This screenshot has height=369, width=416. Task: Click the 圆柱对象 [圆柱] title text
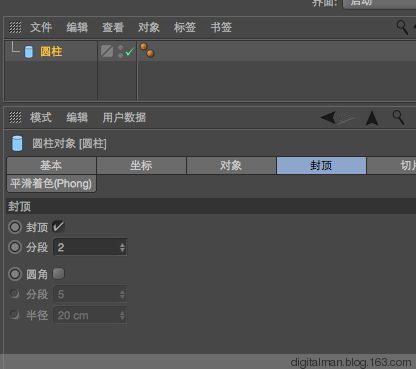[69, 144]
